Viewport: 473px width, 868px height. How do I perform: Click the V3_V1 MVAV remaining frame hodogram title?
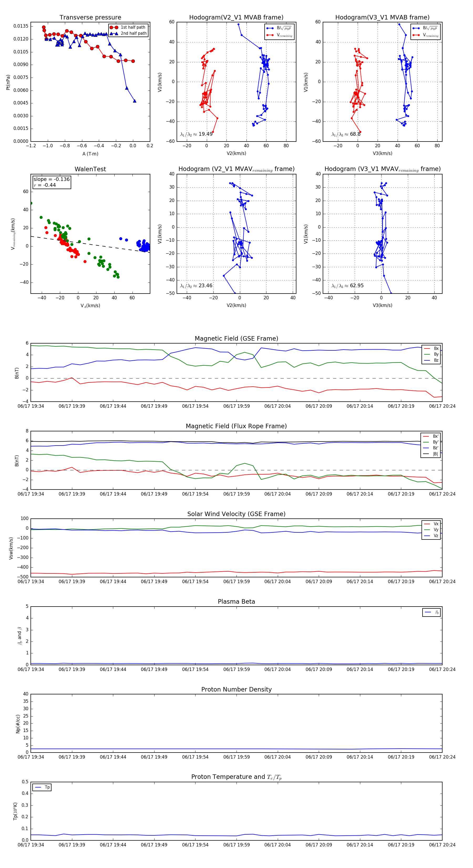pyautogui.click(x=382, y=169)
